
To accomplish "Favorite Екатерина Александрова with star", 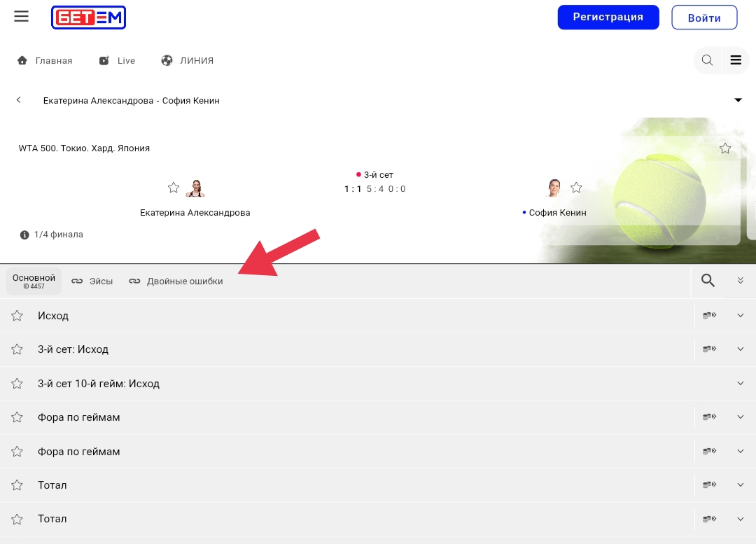I will (x=174, y=188).
